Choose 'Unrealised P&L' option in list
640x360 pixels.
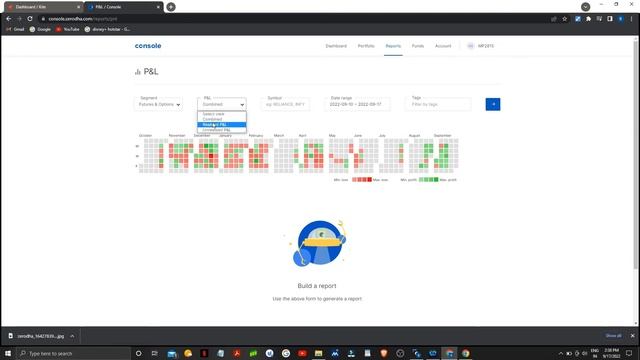[222, 130]
